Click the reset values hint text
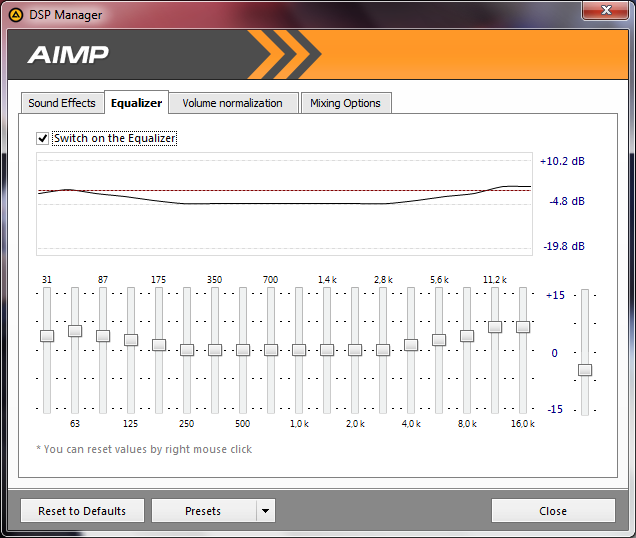Image resolution: width=636 pixels, height=538 pixels. click(144, 450)
